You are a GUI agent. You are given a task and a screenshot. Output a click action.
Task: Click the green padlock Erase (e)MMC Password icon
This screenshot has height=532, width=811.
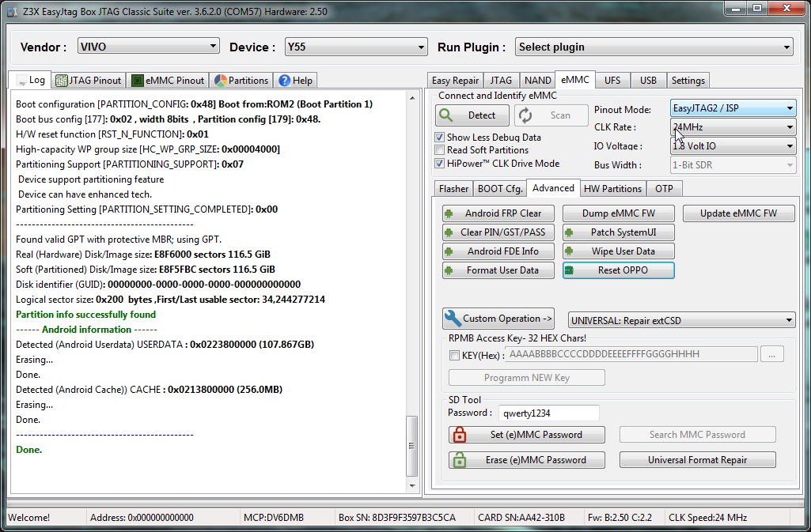pos(458,460)
